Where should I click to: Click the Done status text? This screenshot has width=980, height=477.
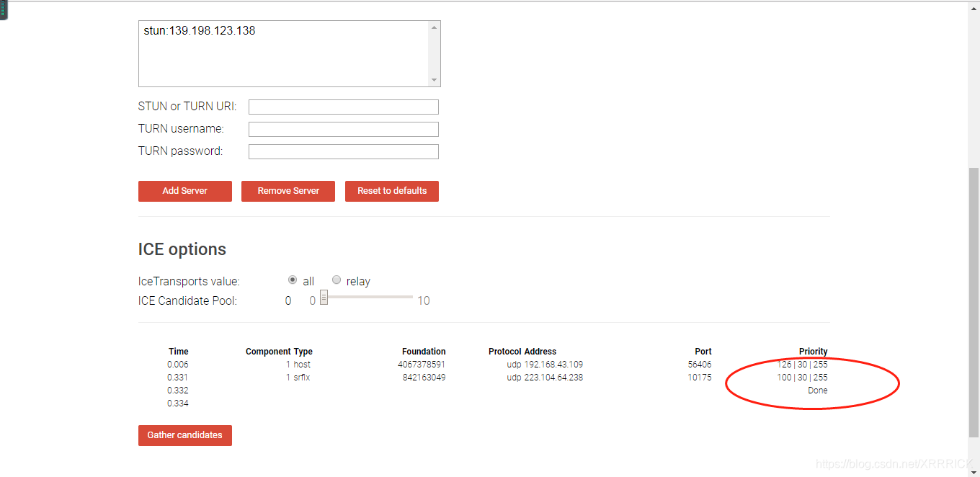pyautogui.click(x=818, y=391)
